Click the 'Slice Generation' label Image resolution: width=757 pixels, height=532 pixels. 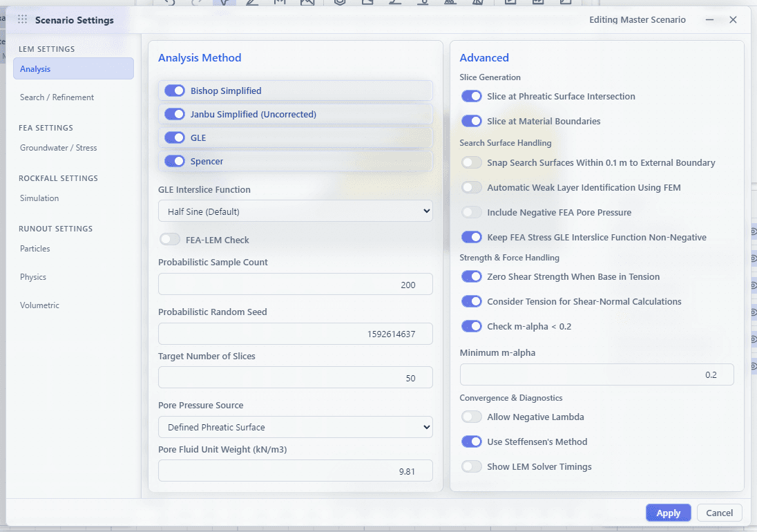[490, 77]
